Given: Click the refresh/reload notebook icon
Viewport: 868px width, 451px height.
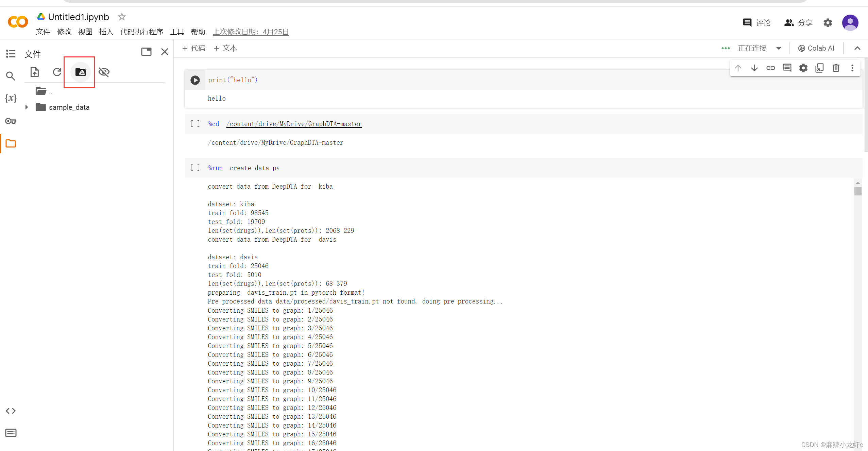Looking at the screenshot, I should click(x=57, y=72).
